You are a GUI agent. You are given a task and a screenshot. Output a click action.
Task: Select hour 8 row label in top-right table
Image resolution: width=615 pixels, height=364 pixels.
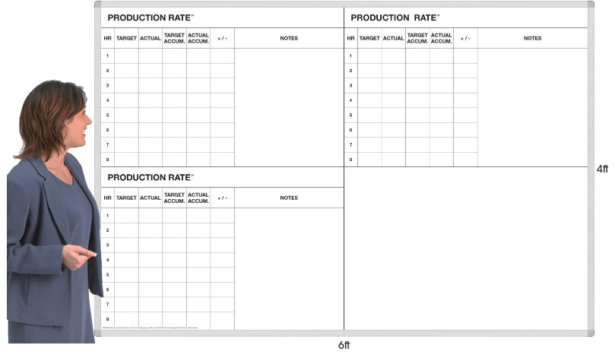point(350,160)
